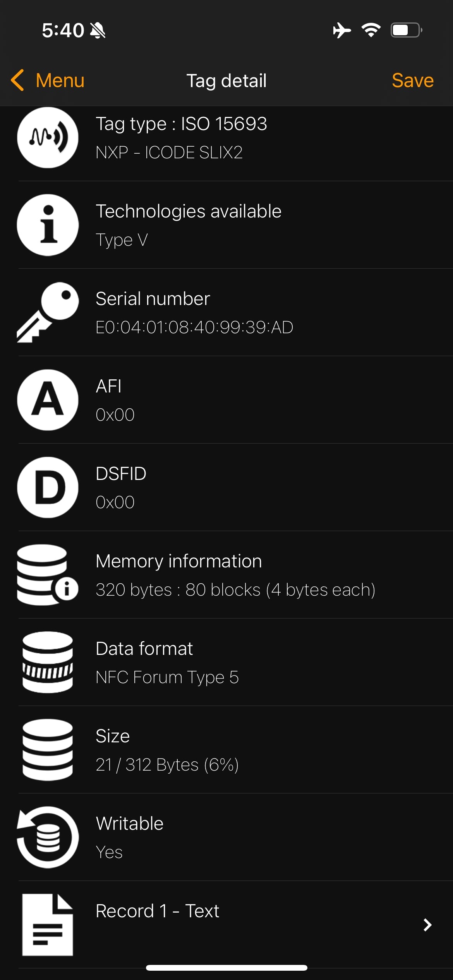The width and height of the screenshot is (453, 980).
Task: Tap the Record 1 document icon
Action: (x=48, y=925)
